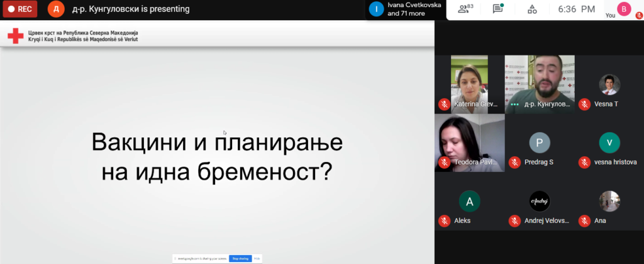Click the muted mic icon for Ana
The image size is (644, 264).
tap(584, 221)
